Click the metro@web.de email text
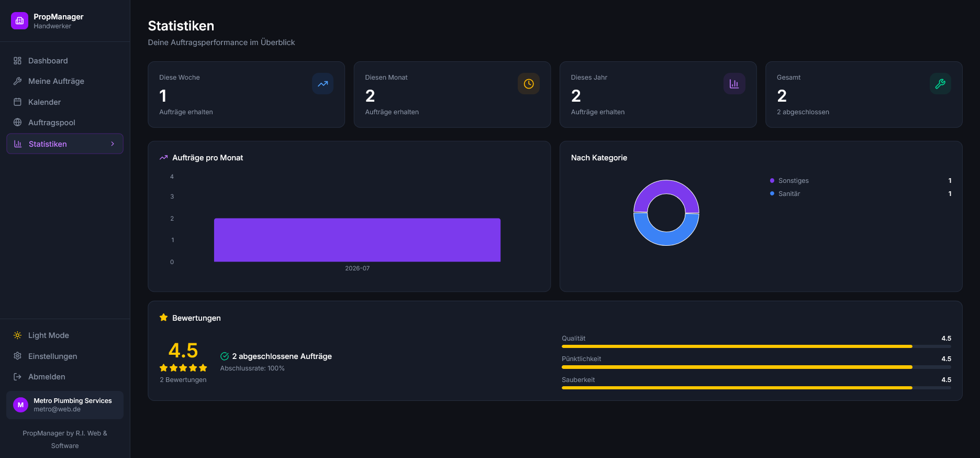Viewport: 980px width, 458px height. tap(57, 409)
